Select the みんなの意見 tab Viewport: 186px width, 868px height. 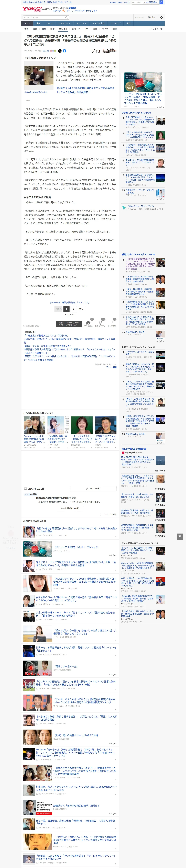click(99, 24)
